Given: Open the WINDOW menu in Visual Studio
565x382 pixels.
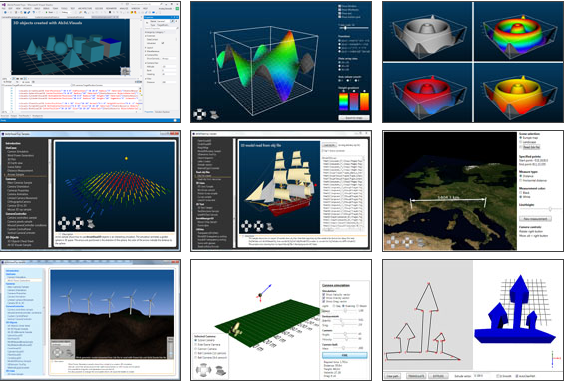Looking at the screenshot, I should pyautogui.click(x=135, y=8).
